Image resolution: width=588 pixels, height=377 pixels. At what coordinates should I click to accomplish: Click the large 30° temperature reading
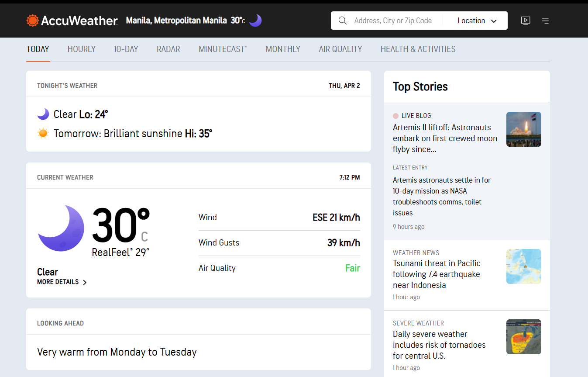pos(121,225)
